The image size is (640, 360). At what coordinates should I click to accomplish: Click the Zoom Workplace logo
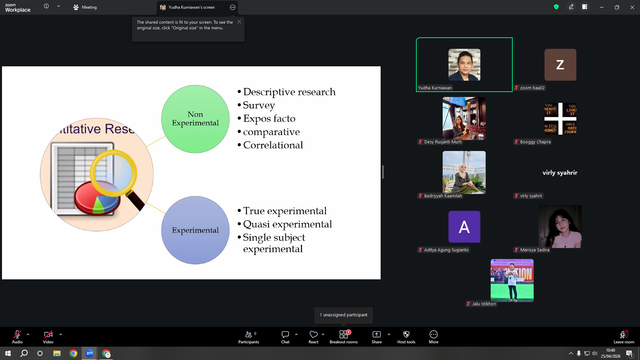click(18, 8)
